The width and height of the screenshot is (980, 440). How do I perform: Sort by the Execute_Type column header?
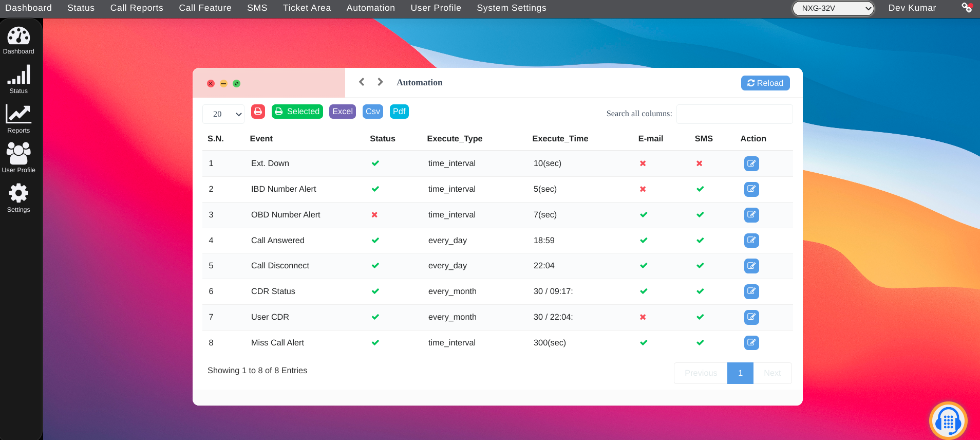pyautogui.click(x=455, y=138)
